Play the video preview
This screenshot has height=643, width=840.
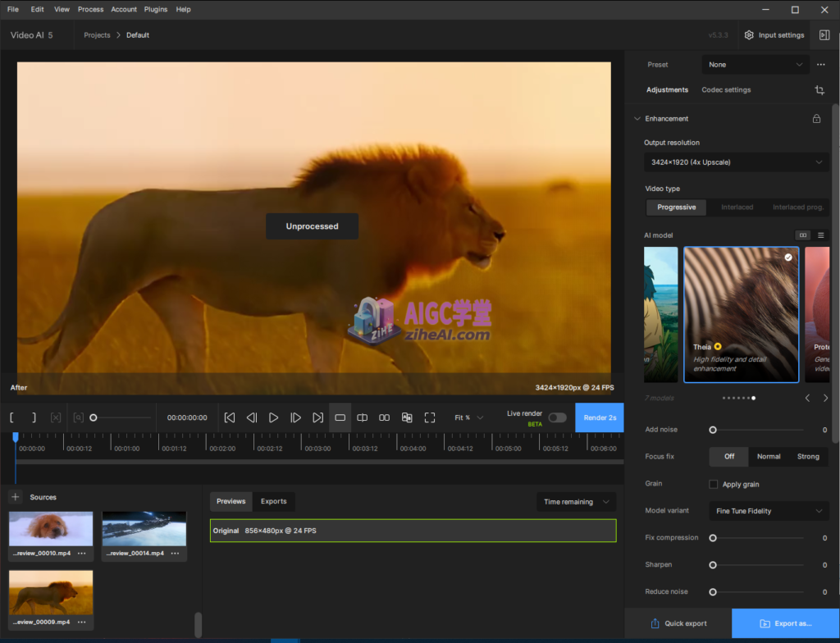tap(273, 417)
